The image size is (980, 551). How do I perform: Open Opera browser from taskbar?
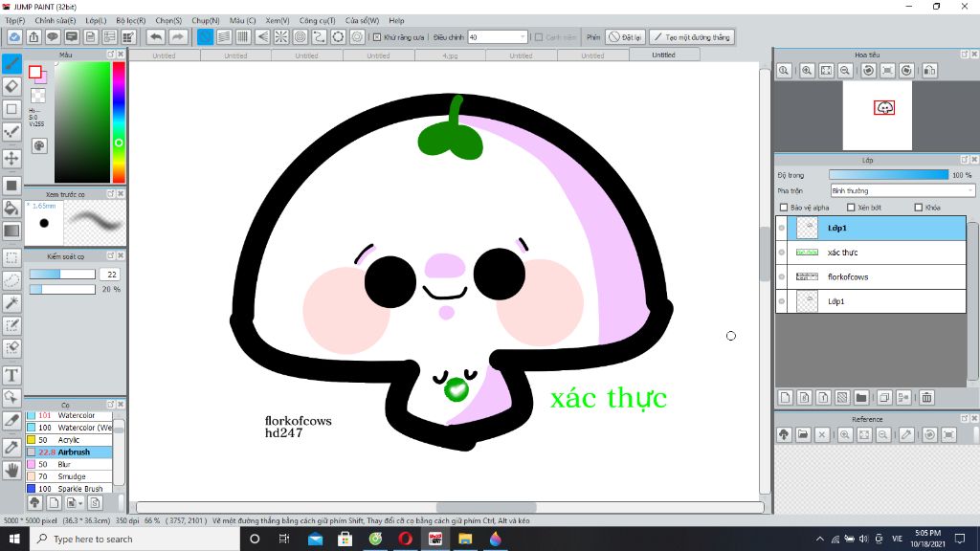tap(405, 539)
